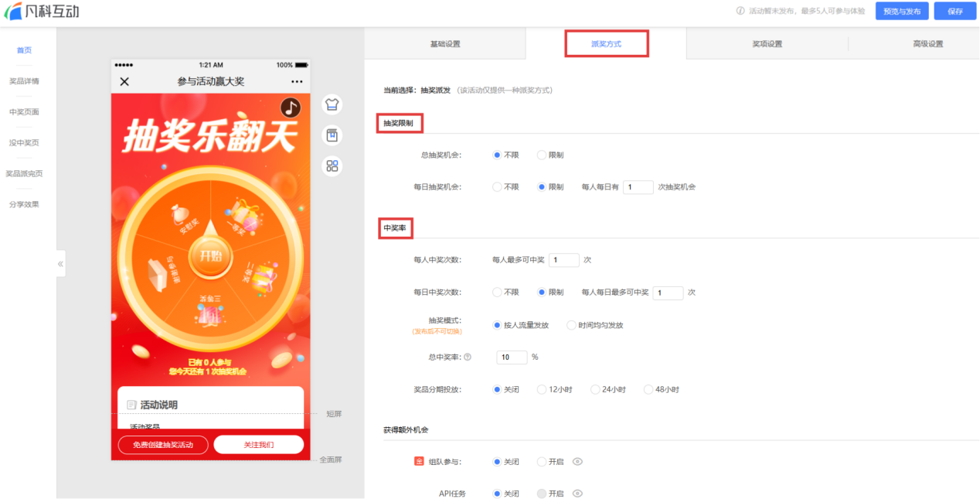This screenshot has height=499, width=980.
Task: Switch to 派奖方式 tab
Action: click(606, 44)
